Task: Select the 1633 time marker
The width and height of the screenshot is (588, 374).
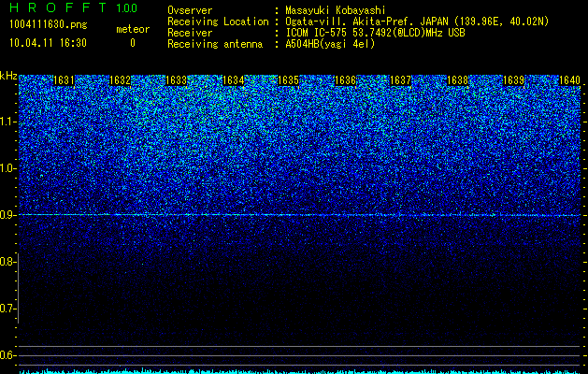Action: pyautogui.click(x=177, y=80)
